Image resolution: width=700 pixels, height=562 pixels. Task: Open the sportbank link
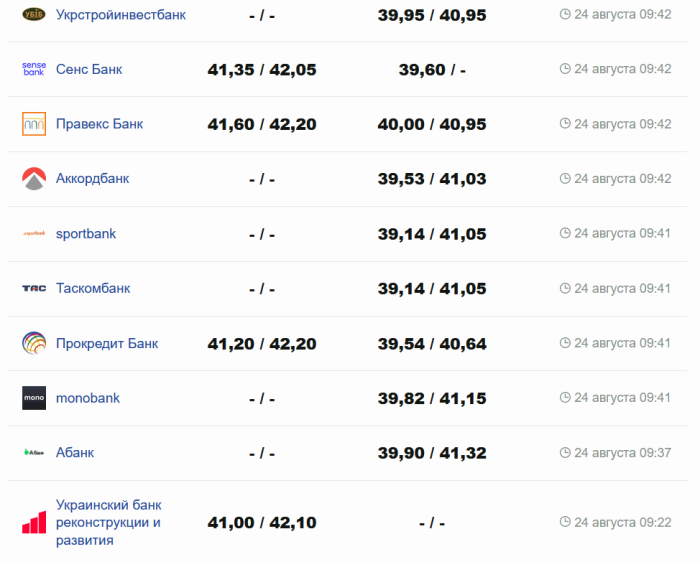86,234
